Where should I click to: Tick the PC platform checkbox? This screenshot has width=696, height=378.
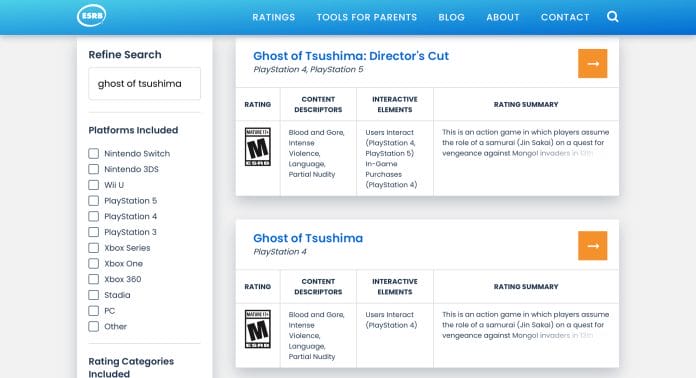coord(94,311)
